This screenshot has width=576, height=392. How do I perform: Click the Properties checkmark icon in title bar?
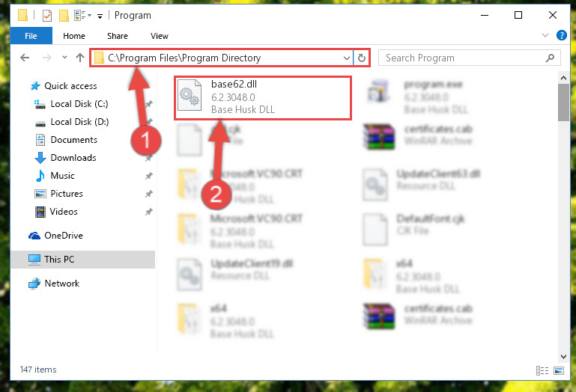(x=47, y=16)
